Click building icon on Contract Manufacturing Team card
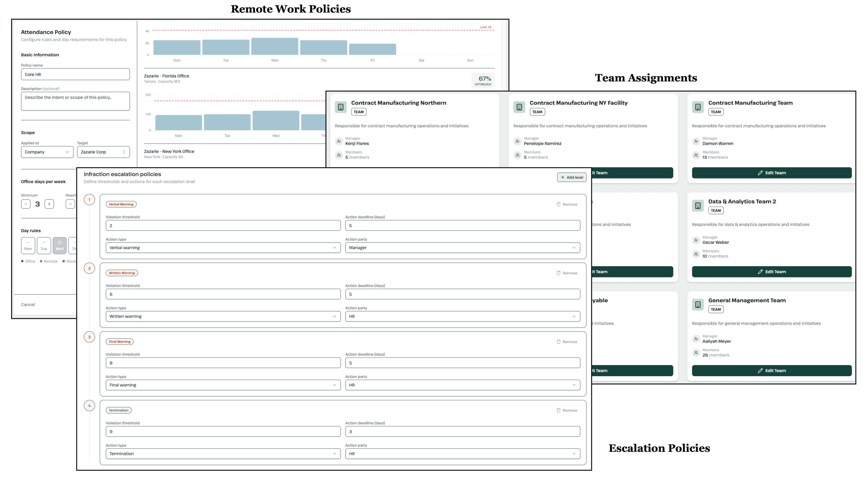Image resolution: width=868 pixels, height=483 pixels. pos(698,107)
